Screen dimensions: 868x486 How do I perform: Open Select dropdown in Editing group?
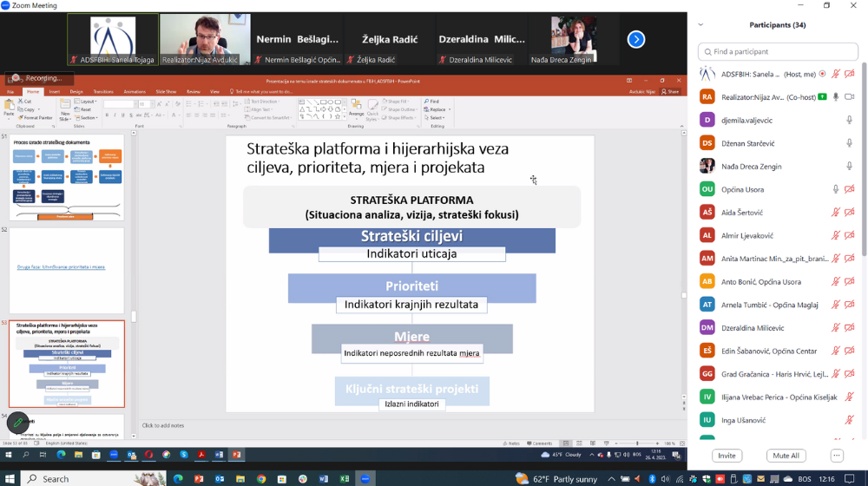pos(435,118)
